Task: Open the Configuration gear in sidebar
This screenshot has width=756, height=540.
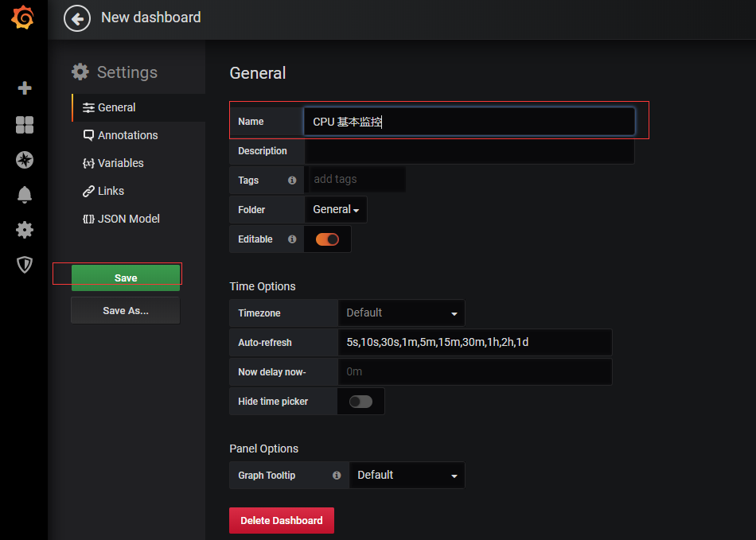Action: [25, 230]
